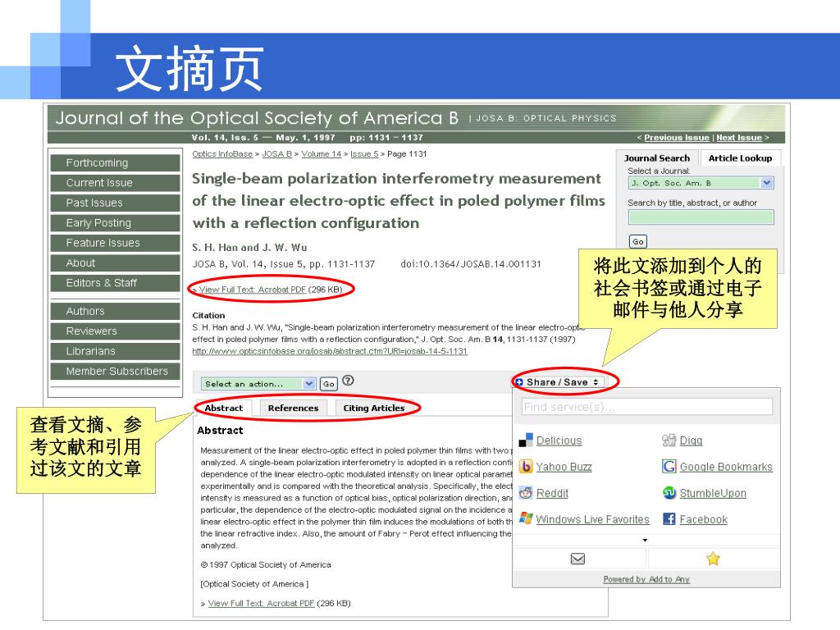Image resolution: width=840 pixels, height=630 pixels.
Task: Open the Share / Save menu
Action: [558, 382]
